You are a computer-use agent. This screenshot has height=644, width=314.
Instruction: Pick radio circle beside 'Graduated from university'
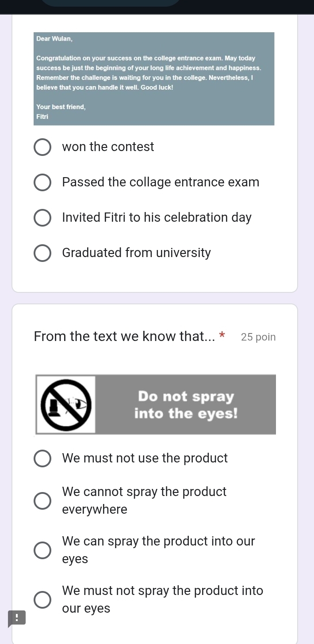[x=42, y=253]
